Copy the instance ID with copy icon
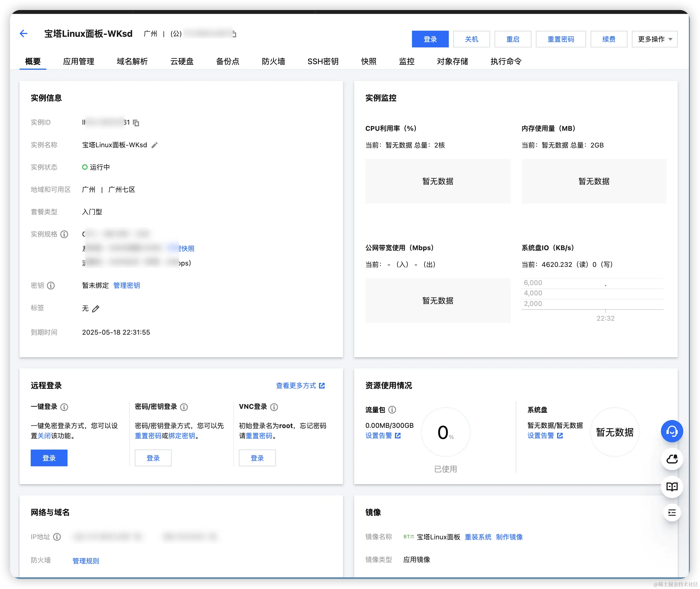This screenshot has height=589, width=700. [x=136, y=123]
